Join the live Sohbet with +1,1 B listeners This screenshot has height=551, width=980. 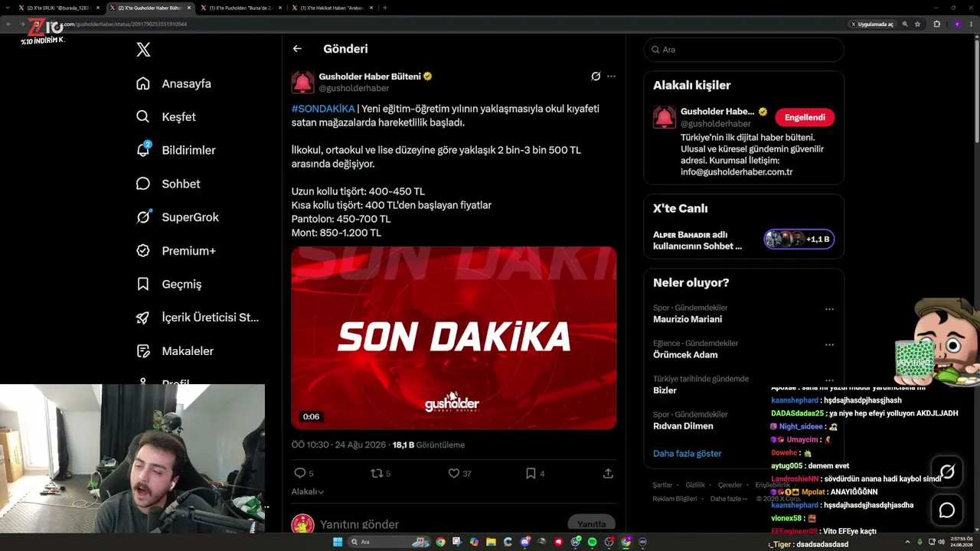tap(799, 240)
